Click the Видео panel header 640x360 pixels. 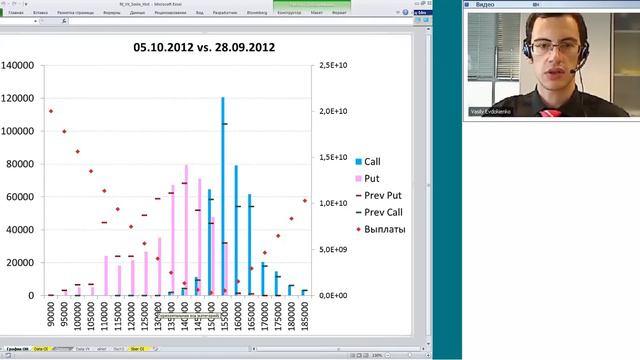[551, 4]
